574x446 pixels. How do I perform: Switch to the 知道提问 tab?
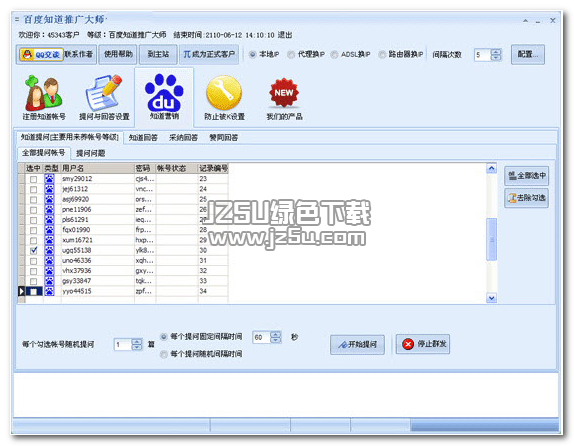pyautogui.click(x=70, y=137)
